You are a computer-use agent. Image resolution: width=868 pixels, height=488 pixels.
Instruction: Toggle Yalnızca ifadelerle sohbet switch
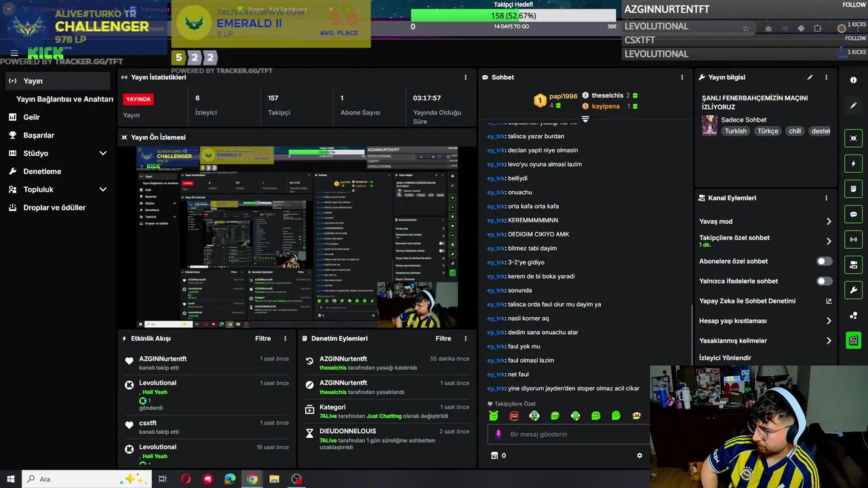point(825,281)
